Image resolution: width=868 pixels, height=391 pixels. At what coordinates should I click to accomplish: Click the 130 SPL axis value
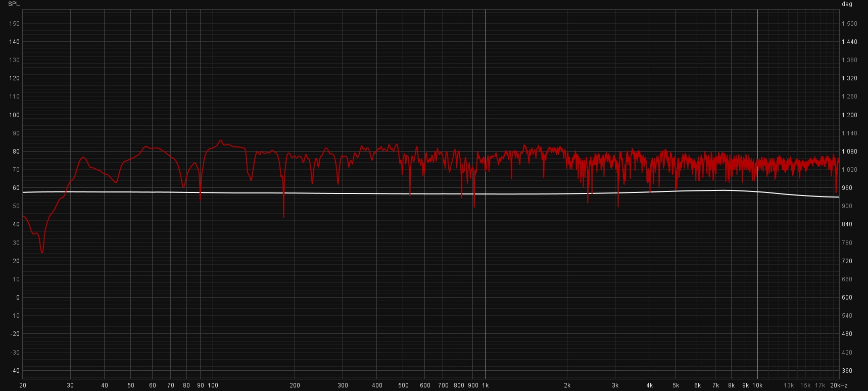click(14, 60)
